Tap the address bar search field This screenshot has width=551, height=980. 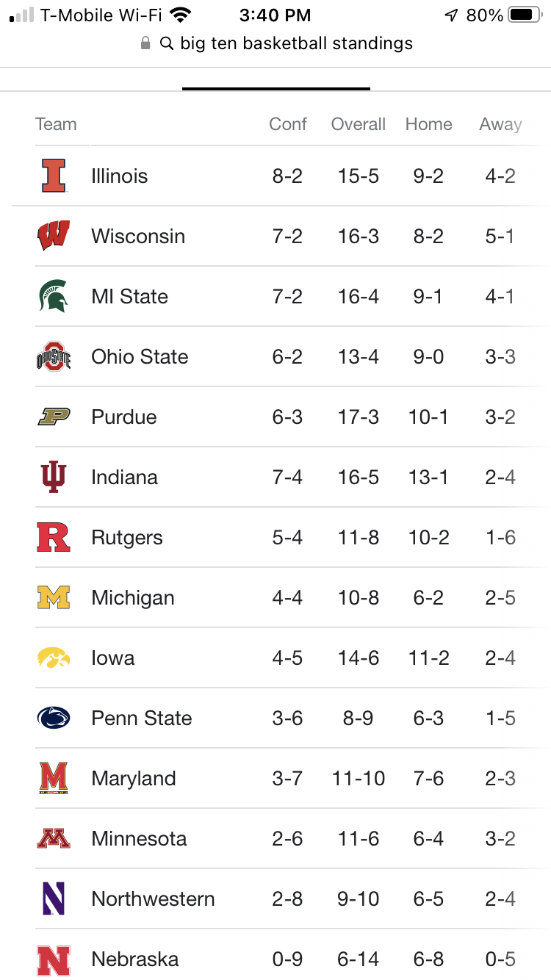click(x=296, y=44)
